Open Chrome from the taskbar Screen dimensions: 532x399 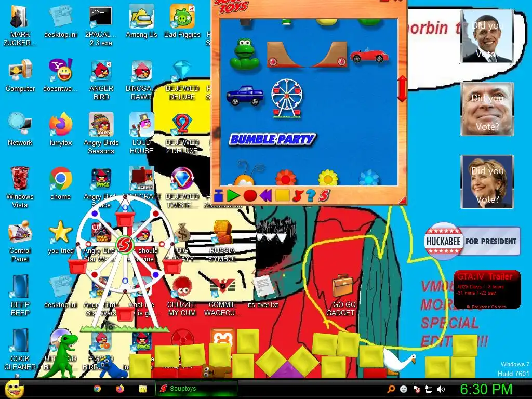(97, 389)
